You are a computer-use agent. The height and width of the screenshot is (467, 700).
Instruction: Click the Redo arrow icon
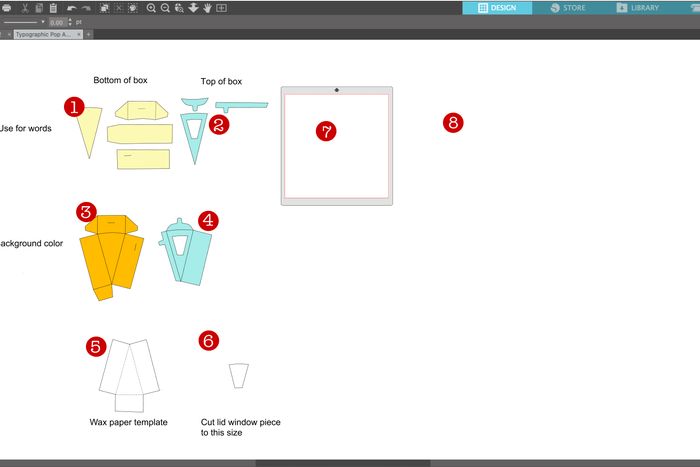point(86,8)
